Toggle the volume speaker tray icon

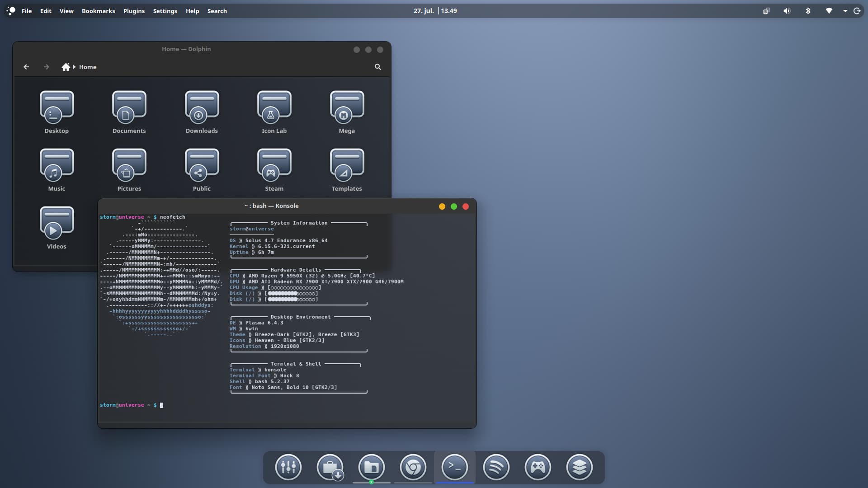[x=787, y=11]
